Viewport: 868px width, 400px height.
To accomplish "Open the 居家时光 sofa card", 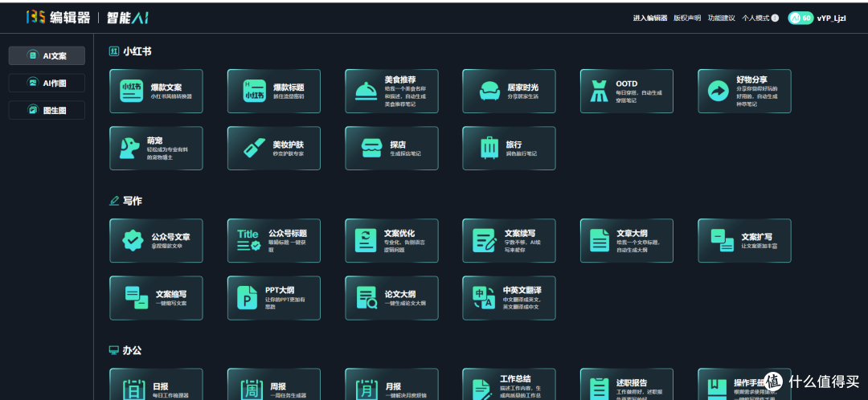I will (510, 92).
